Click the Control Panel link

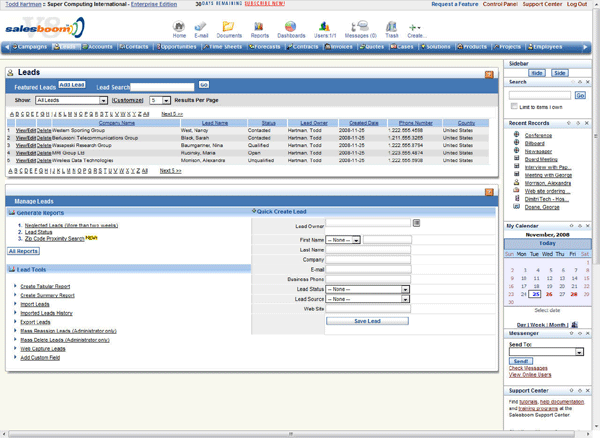click(500, 4)
